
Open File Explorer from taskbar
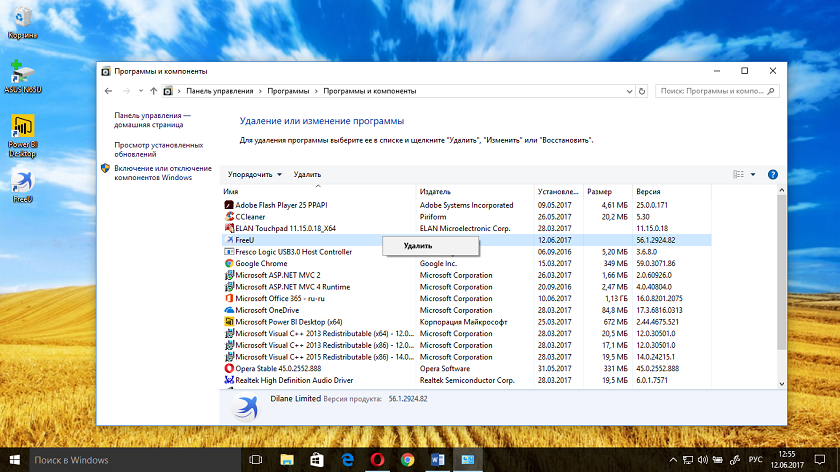[287, 460]
